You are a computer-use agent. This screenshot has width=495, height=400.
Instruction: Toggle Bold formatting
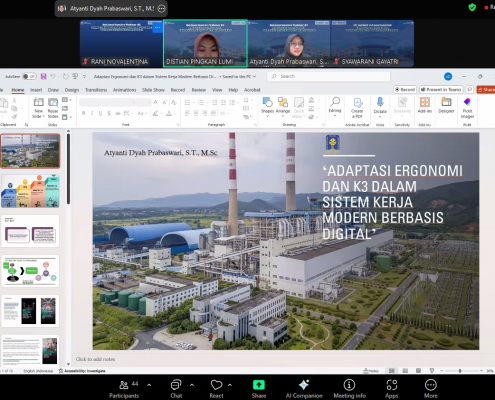[x=83, y=113]
